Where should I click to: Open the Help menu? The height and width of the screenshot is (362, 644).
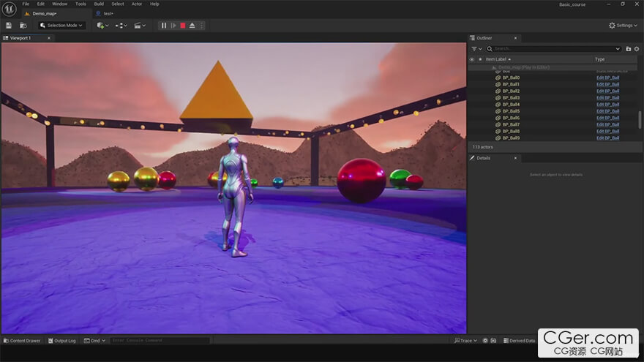click(x=154, y=4)
